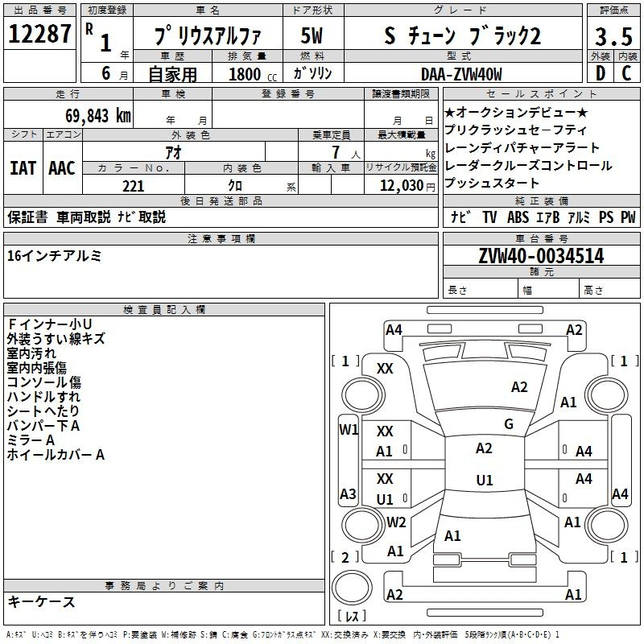The width and height of the screenshot is (644, 644).
Task: Click the lot number 12287
Action: (39, 33)
